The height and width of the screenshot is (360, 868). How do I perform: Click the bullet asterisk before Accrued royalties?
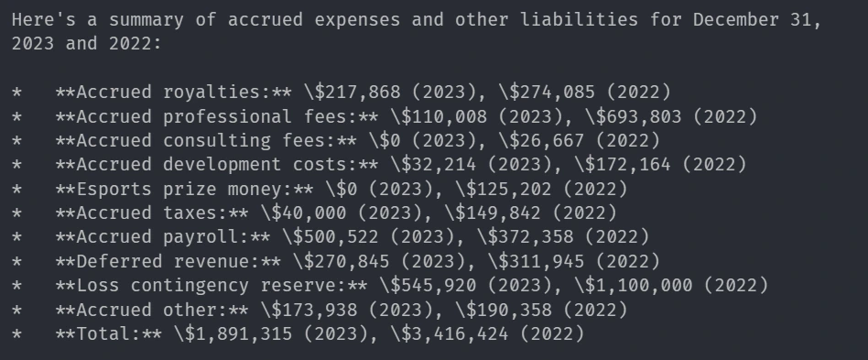17,93
